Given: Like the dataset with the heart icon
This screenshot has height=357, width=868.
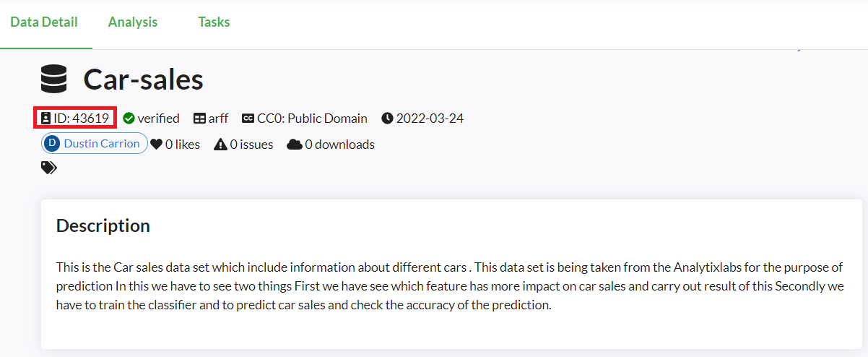Looking at the screenshot, I should (156, 145).
